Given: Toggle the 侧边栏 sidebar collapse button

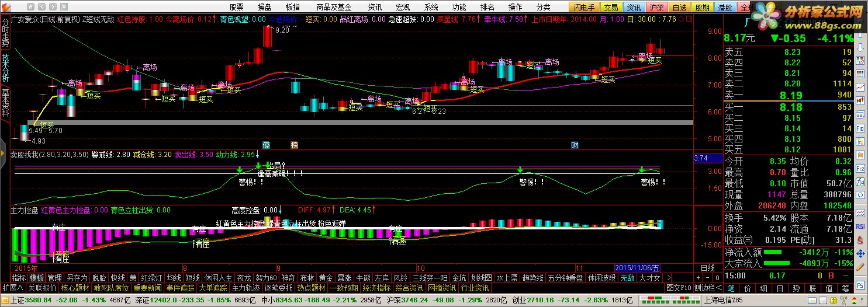Looking at the screenshot, I should pyautogui.click(x=707, y=288).
